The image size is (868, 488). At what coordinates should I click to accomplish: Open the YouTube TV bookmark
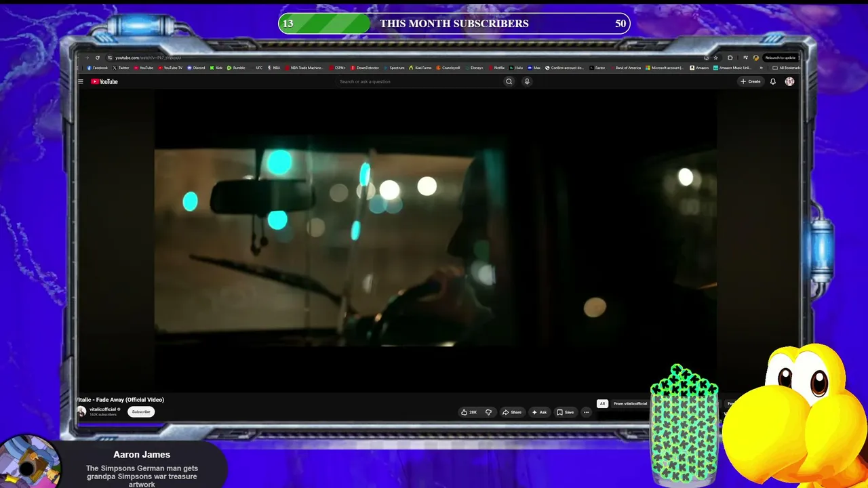170,68
